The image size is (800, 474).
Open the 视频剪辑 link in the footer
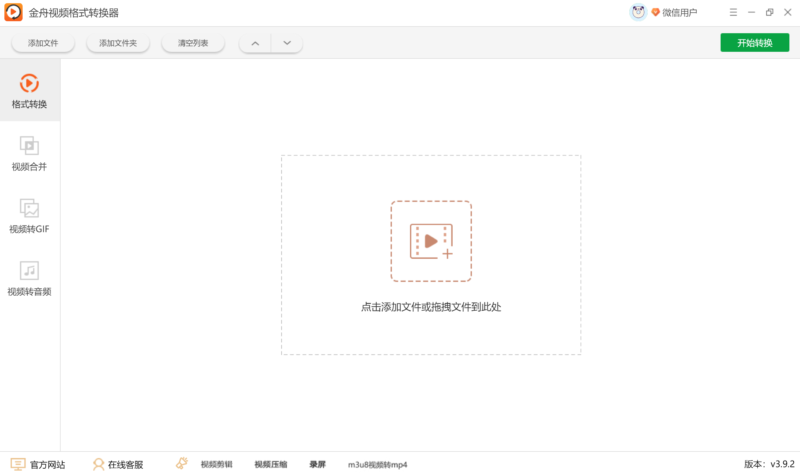(x=216, y=464)
